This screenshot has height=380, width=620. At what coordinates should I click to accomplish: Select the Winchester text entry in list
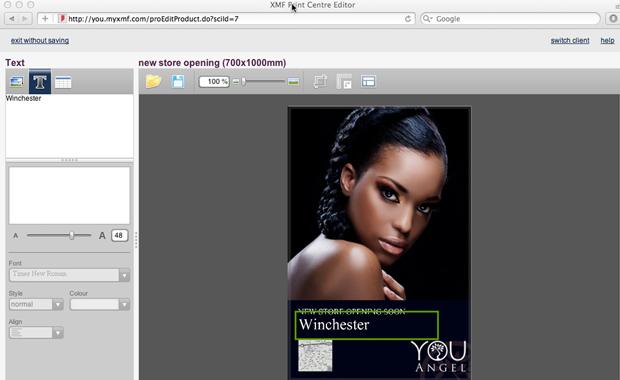tap(23, 98)
